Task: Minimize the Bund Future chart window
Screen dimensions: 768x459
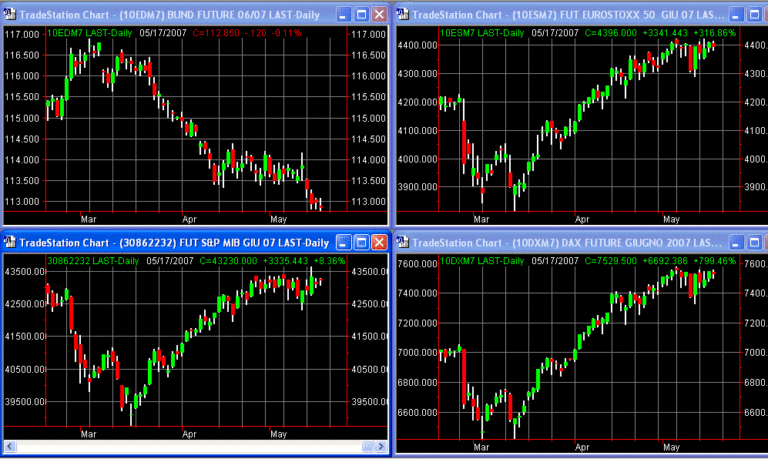Action: [x=342, y=15]
